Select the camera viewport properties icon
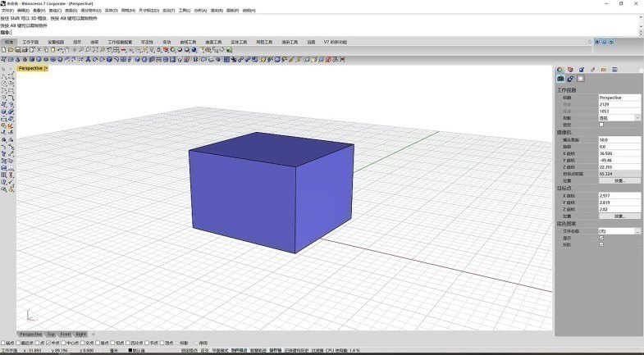The image size is (644, 355). click(560, 80)
